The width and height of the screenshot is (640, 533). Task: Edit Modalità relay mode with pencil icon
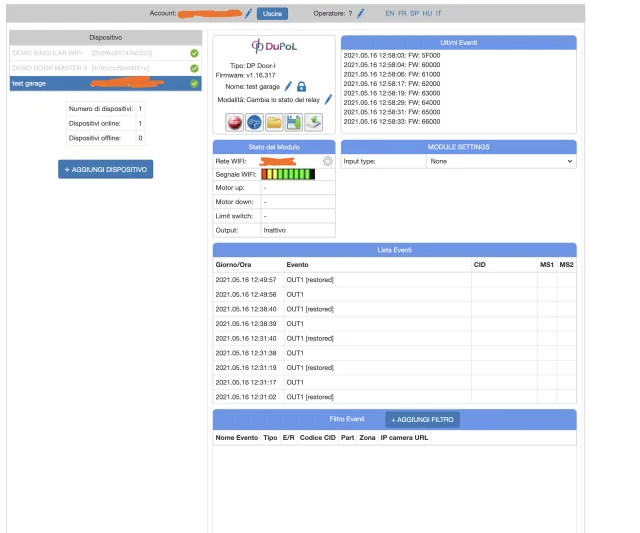(x=328, y=99)
